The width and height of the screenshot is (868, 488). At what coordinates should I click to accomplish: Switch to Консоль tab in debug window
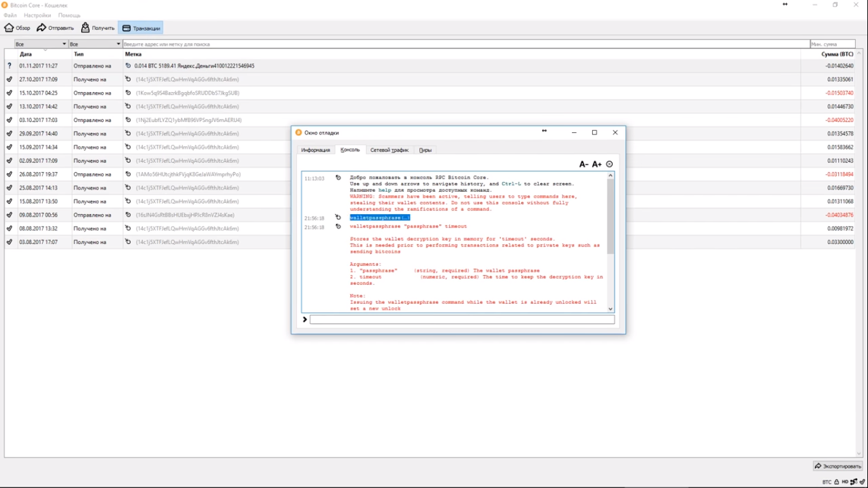coord(350,150)
